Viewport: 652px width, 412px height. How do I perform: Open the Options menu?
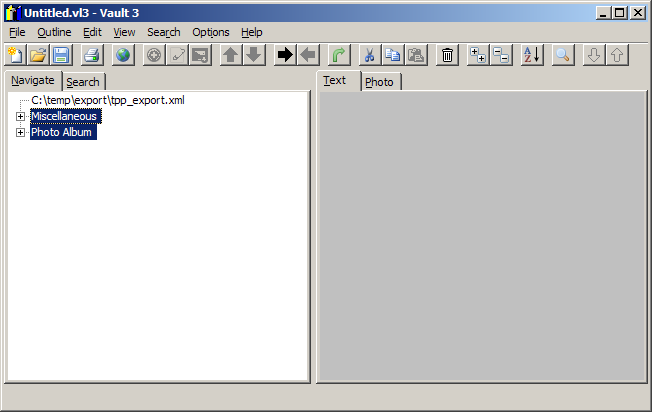pos(210,32)
